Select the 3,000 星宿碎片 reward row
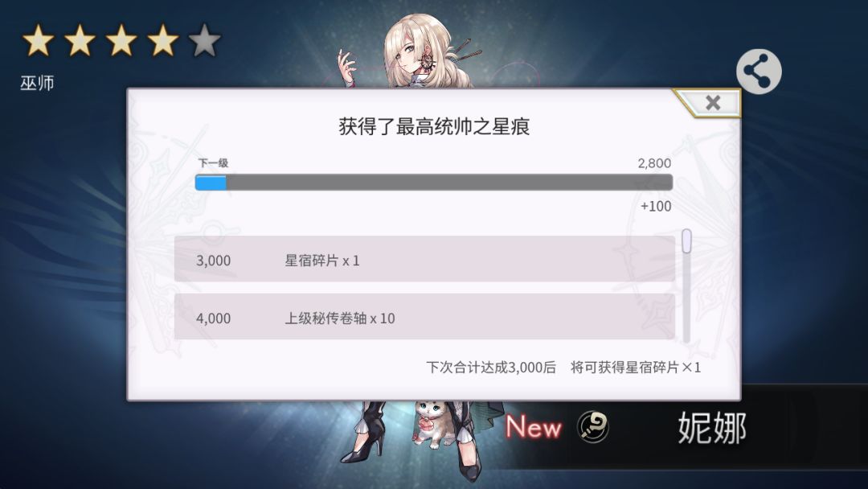This screenshot has width=868, height=489. click(x=424, y=259)
